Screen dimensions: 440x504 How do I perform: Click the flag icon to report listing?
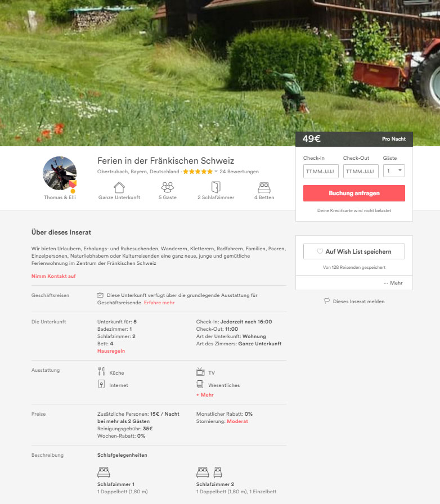(326, 301)
